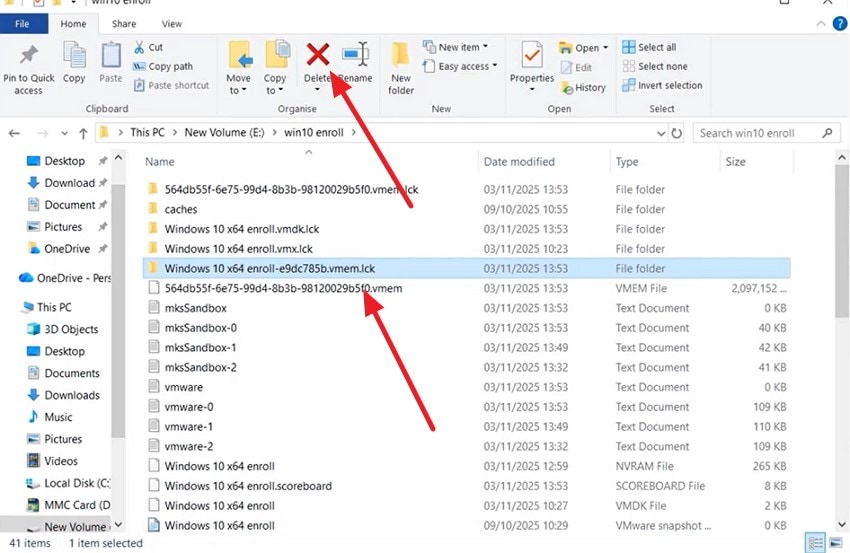Go back with the left arrow

15,133
